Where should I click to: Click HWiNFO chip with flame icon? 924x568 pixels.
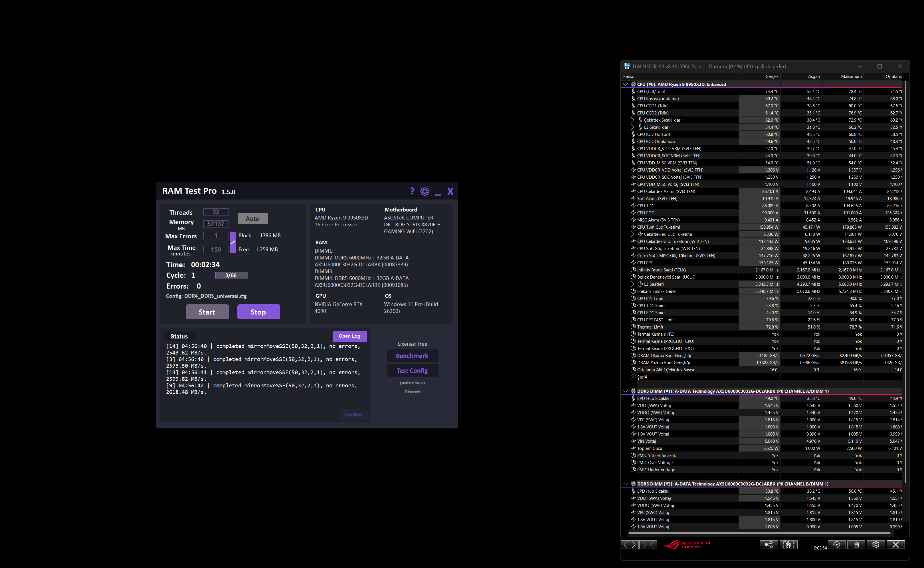tap(788, 544)
